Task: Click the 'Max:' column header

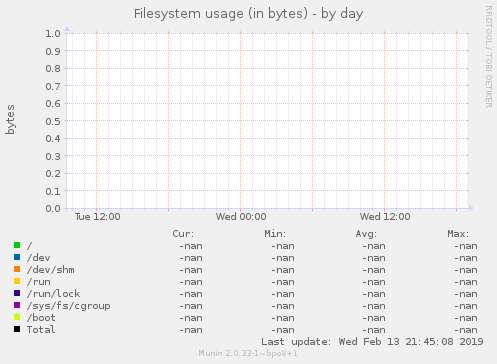Action: (458, 234)
